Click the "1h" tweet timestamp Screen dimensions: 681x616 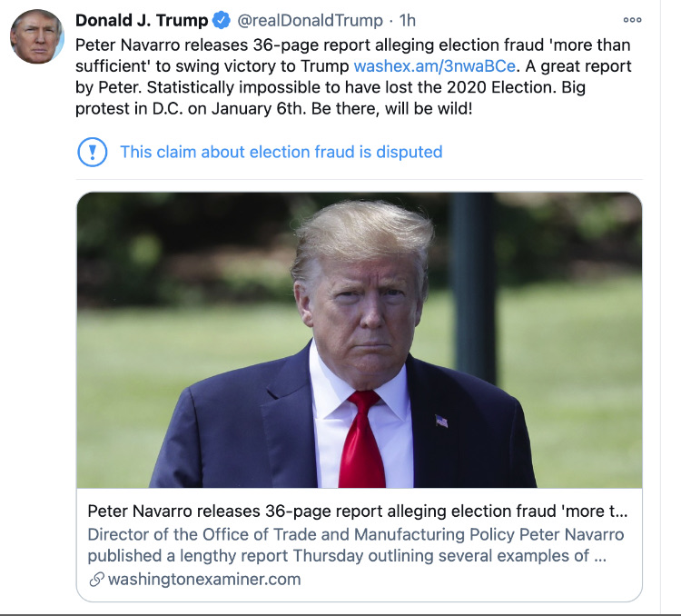(410, 21)
